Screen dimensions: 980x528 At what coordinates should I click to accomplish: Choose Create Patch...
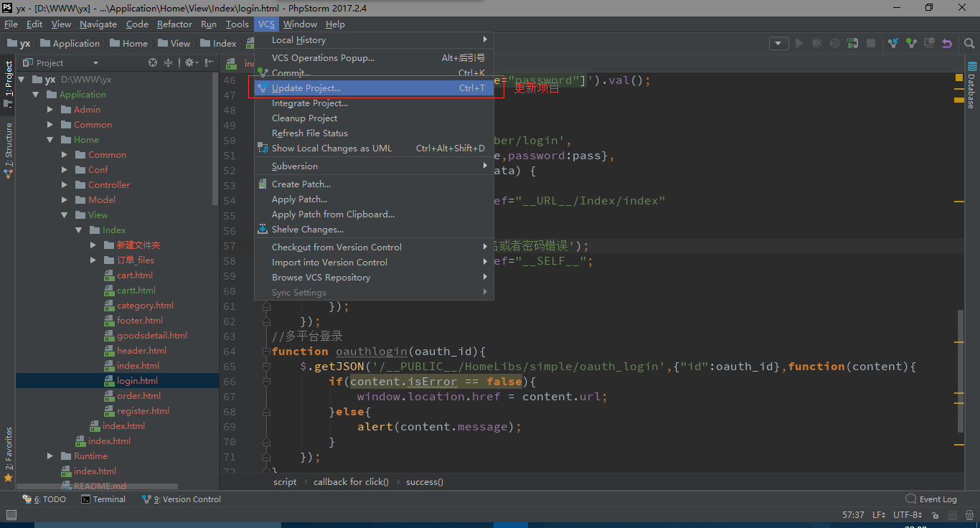coord(372,184)
